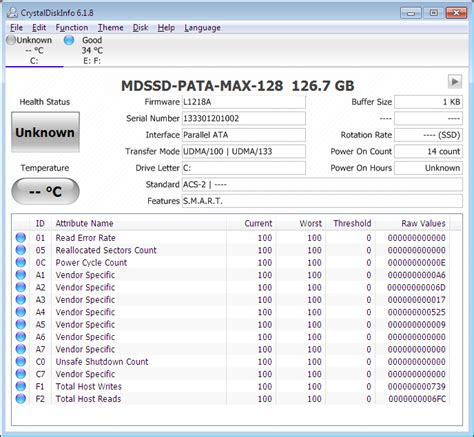
Task: Click the Interface field Parallel ATA
Action: coord(244,135)
